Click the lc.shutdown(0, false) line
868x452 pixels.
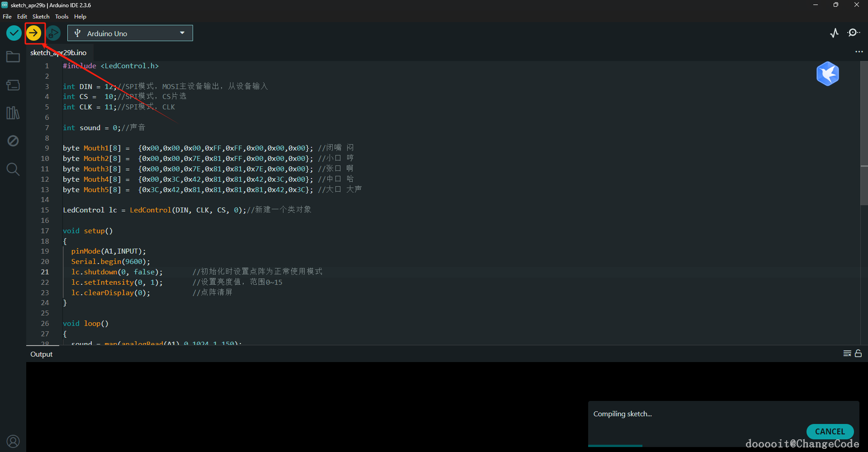pyautogui.click(x=197, y=272)
